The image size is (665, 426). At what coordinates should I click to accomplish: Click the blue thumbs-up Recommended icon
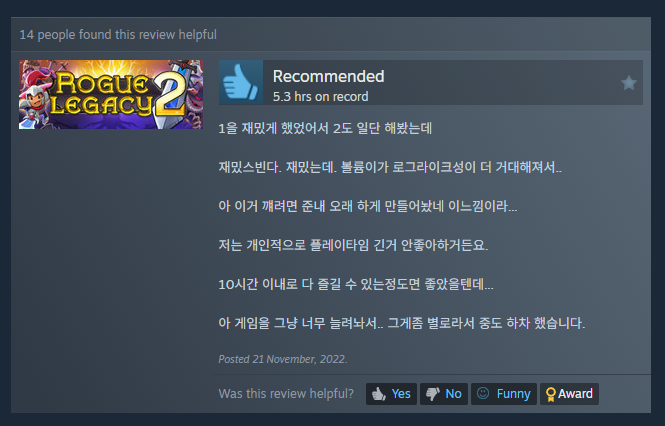(x=241, y=82)
